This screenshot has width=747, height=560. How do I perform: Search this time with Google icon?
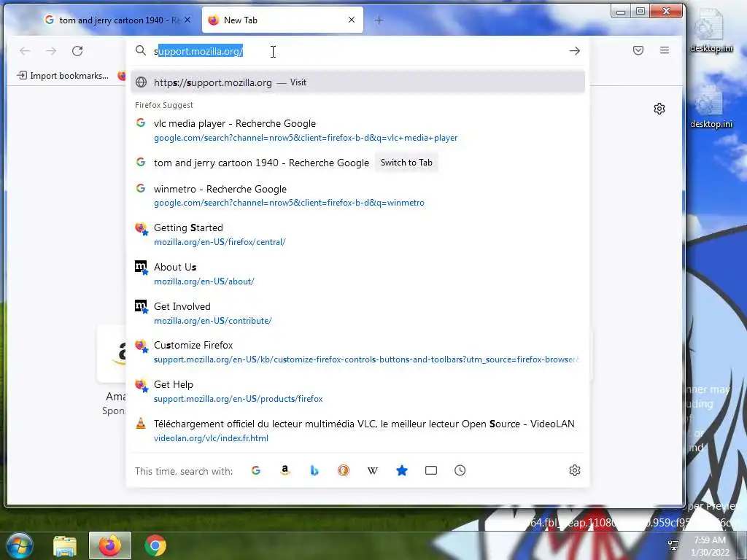pyautogui.click(x=256, y=470)
